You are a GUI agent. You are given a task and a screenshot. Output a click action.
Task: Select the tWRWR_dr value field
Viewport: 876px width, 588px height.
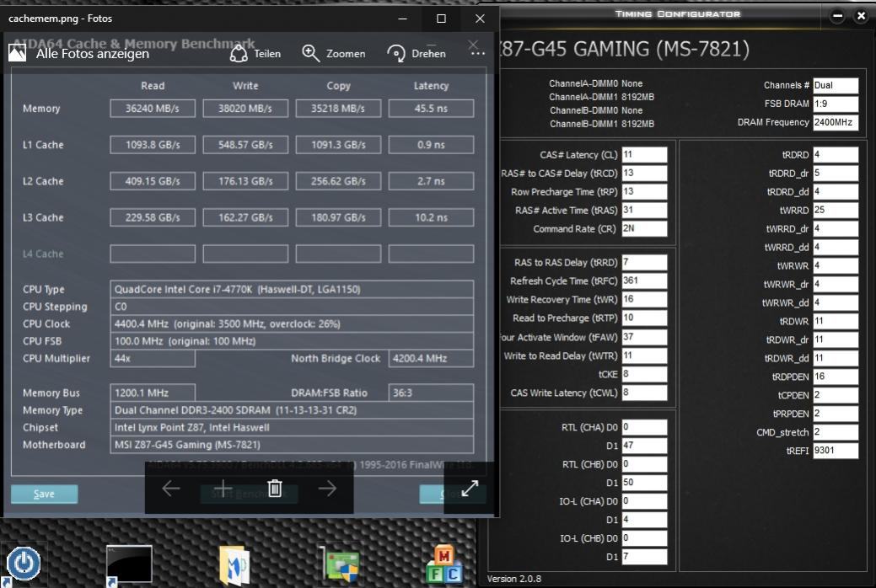836,284
